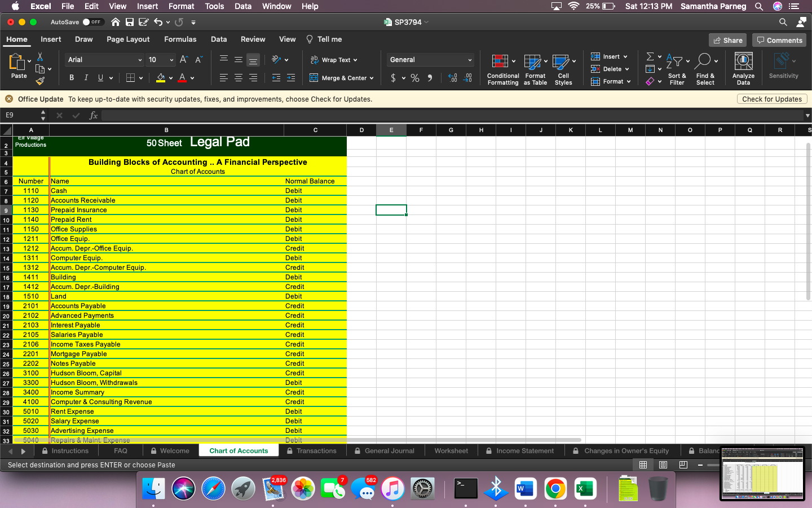
Task: Open the Tools menu in menu bar
Action: coord(214,6)
